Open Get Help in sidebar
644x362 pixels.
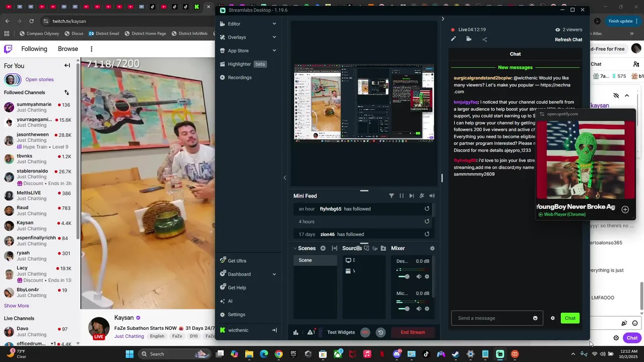pyautogui.click(x=233, y=288)
